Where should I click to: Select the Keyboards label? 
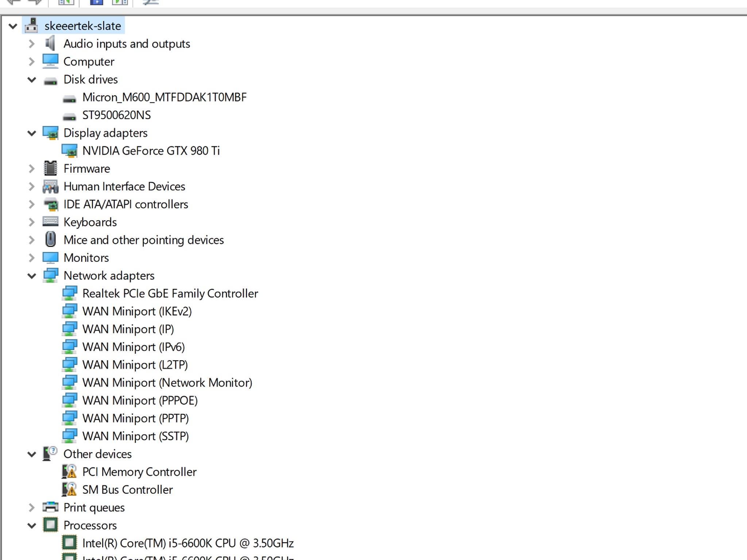click(90, 222)
